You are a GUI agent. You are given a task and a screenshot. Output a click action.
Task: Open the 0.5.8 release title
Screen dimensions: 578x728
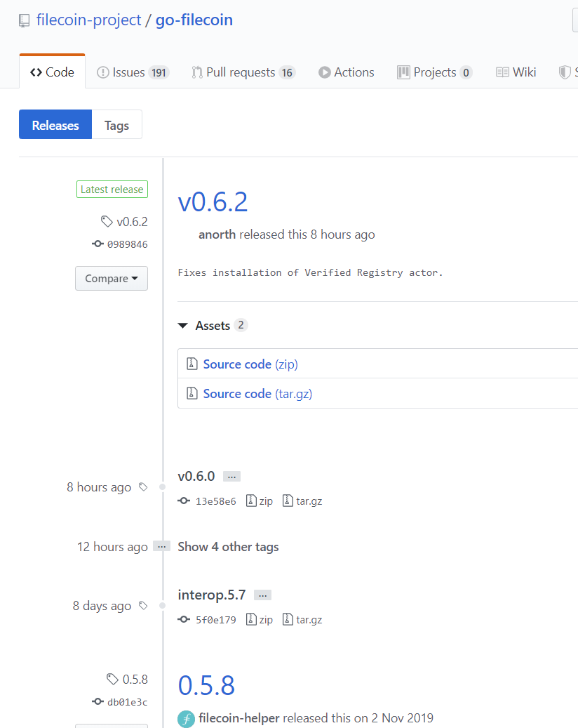pyautogui.click(x=206, y=686)
